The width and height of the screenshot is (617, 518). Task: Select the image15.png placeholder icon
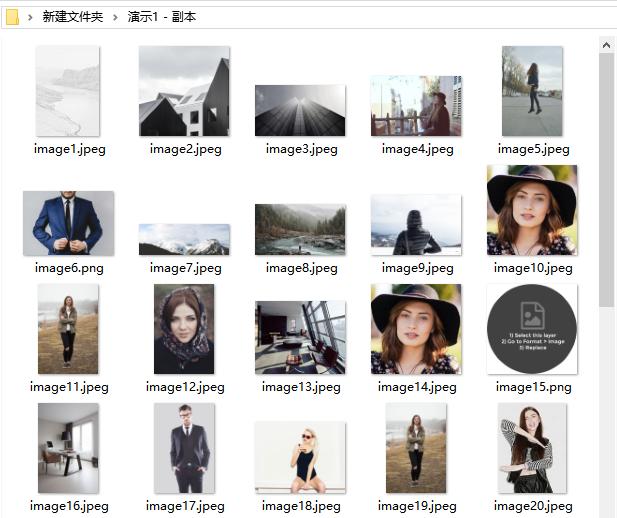(531, 329)
